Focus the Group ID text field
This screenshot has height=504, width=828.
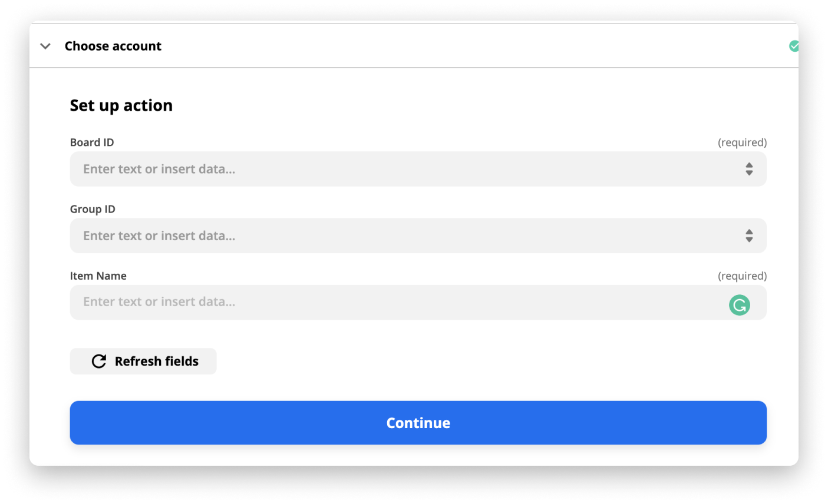pyautogui.click(x=418, y=236)
